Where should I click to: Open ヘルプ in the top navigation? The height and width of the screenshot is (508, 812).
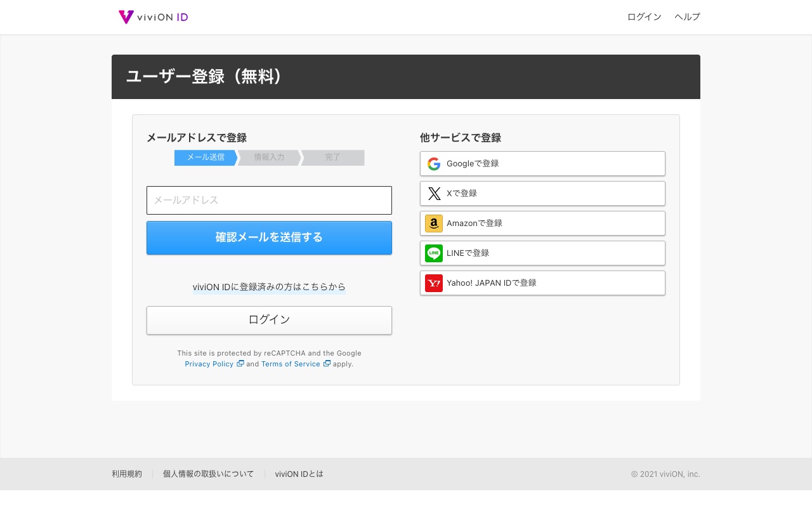coord(687,17)
